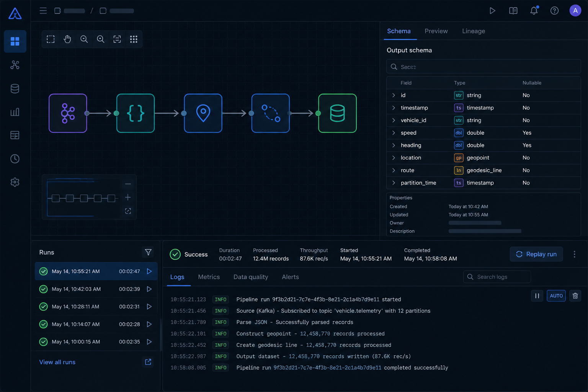Open the history clock icon in the sidebar
Image resolution: width=588 pixels, height=392 pixels.
click(15, 159)
